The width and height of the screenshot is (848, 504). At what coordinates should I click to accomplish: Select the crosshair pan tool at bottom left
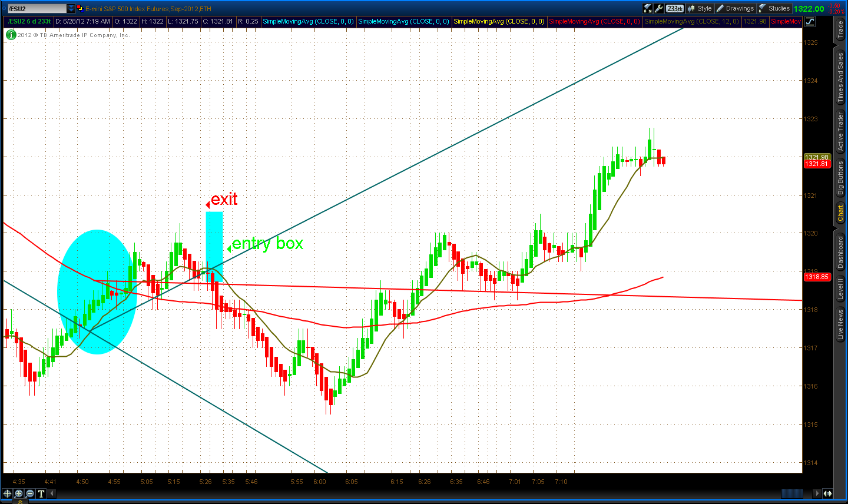(8, 493)
